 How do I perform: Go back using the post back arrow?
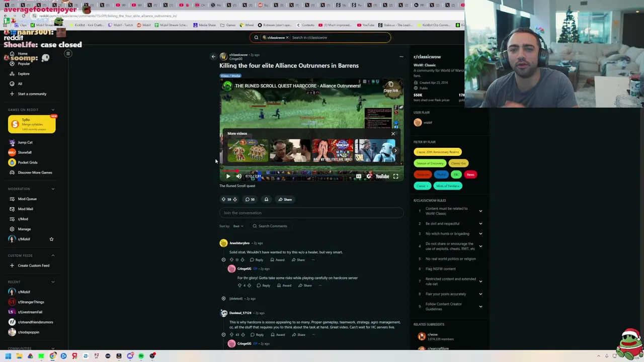coord(213,57)
